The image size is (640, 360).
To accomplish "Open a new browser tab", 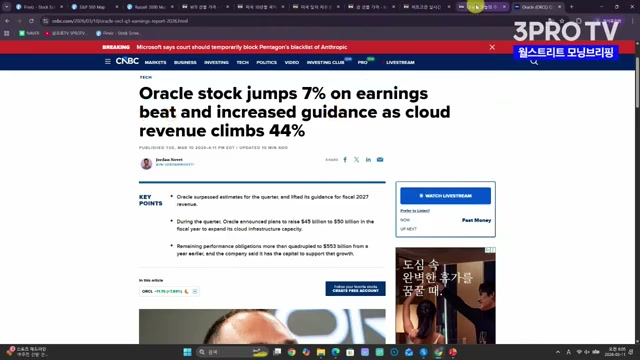I will tap(571, 7).
